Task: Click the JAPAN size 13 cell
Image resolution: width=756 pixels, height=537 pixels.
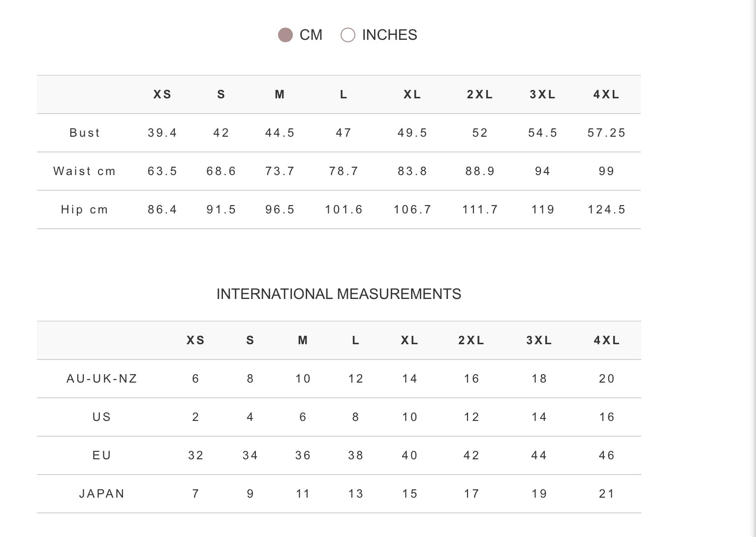Action: coord(355,494)
